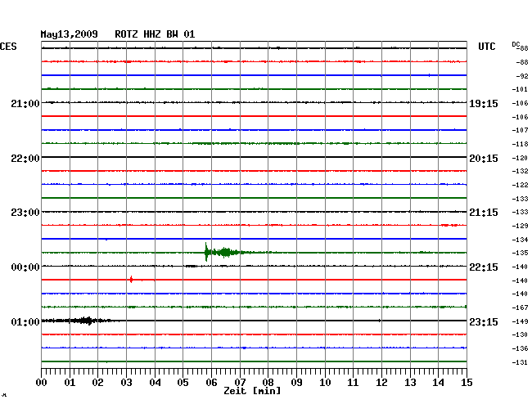Click the Zeit [min] axis title
Viewport: 532px width, 404px height.
click(x=252, y=391)
